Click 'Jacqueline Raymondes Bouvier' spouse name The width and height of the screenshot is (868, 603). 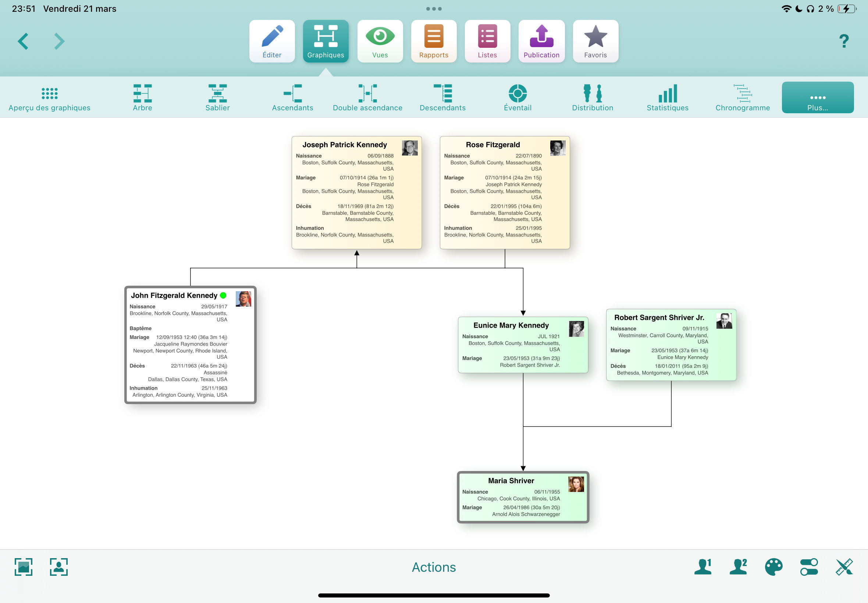(x=191, y=344)
